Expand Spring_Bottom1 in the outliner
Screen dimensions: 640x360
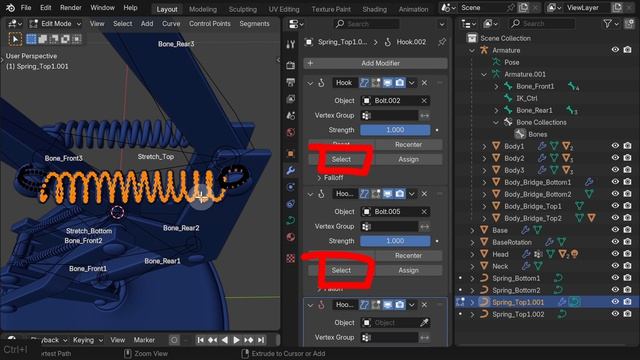[x=472, y=278]
